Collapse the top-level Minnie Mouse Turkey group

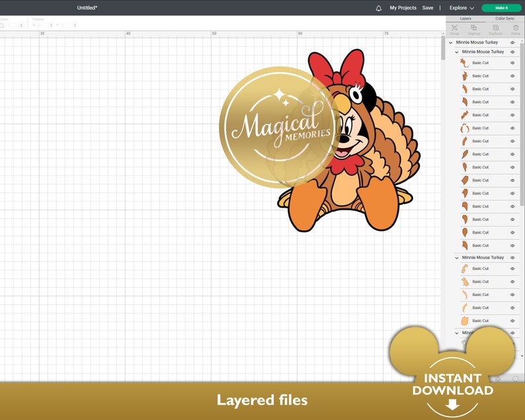pos(451,42)
